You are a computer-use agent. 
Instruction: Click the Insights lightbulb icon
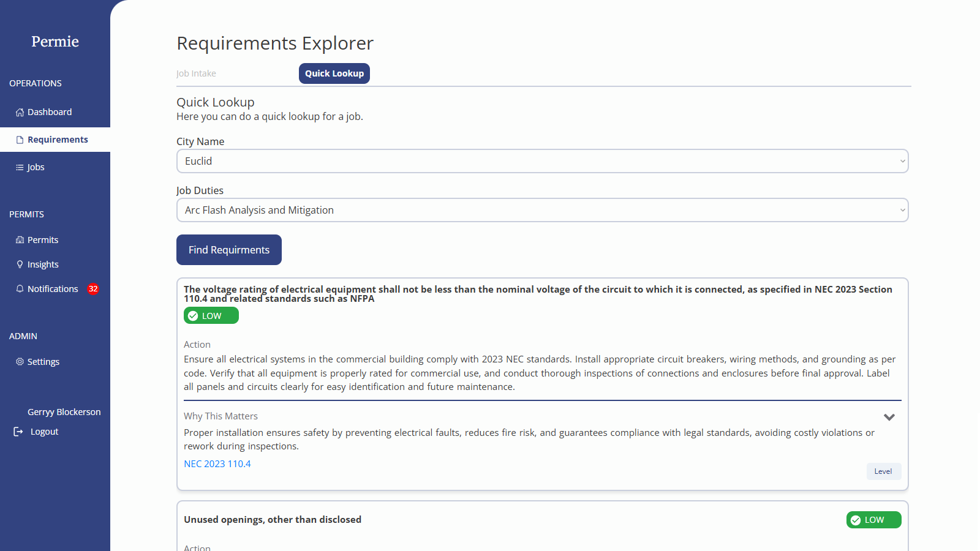(x=20, y=264)
